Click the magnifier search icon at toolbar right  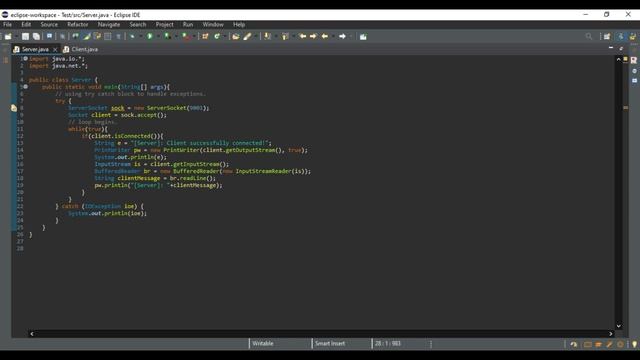(589, 37)
